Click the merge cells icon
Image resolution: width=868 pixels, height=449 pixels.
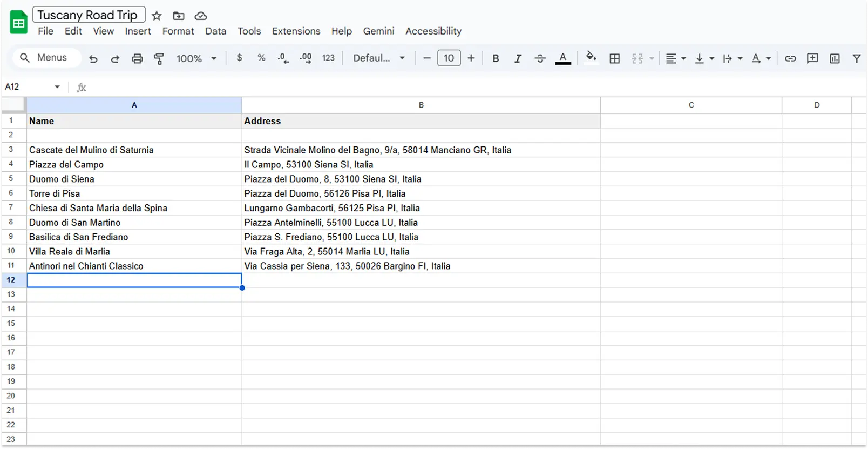[638, 58]
